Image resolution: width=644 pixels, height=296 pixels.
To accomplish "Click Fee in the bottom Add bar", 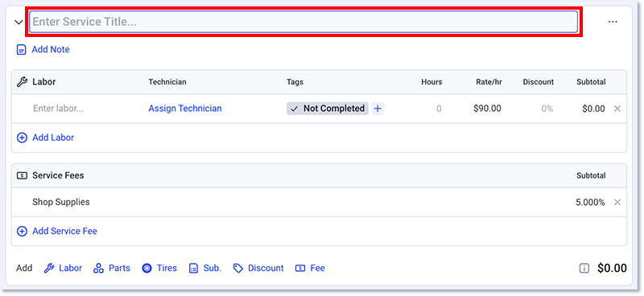I will [317, 268].
